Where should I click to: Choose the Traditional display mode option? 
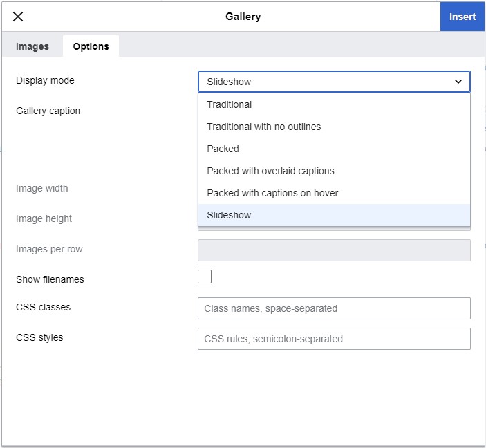[230, 104]
